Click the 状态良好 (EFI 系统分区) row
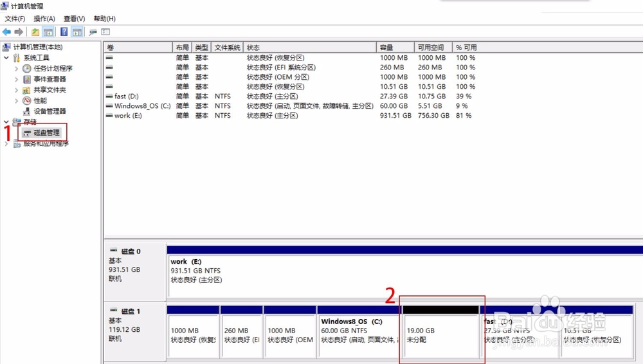 (281, 68)
